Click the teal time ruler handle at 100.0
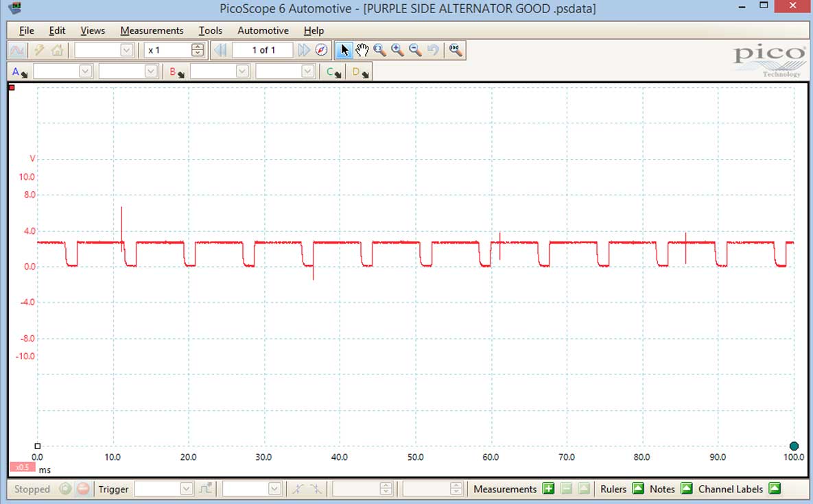This screenshot has width=813, height=504. click(x=794, y=446)
